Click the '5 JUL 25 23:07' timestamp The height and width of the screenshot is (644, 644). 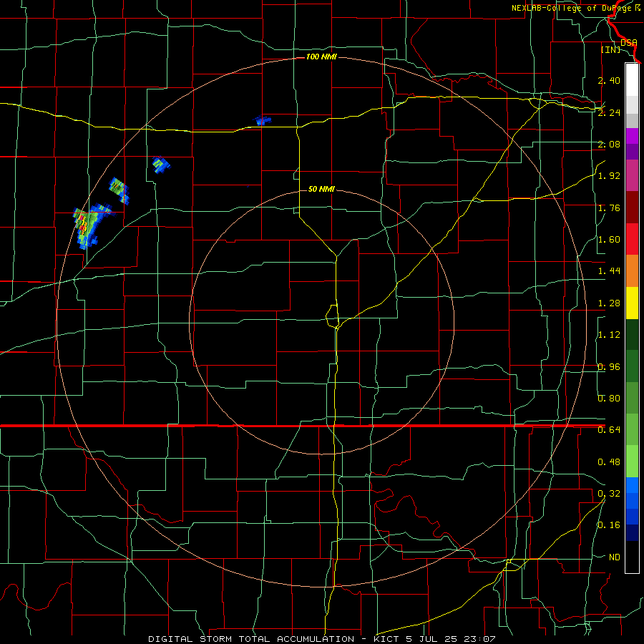[452, 639]
